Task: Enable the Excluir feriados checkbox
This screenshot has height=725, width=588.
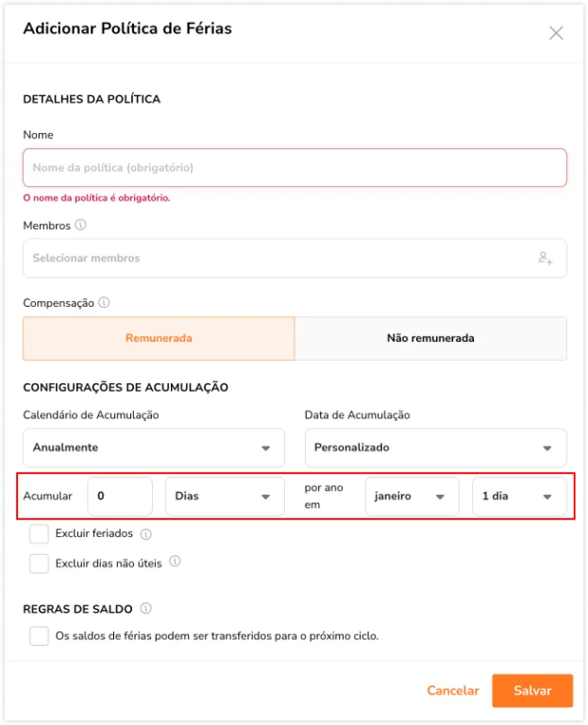Action: click(x=39, y=533)
